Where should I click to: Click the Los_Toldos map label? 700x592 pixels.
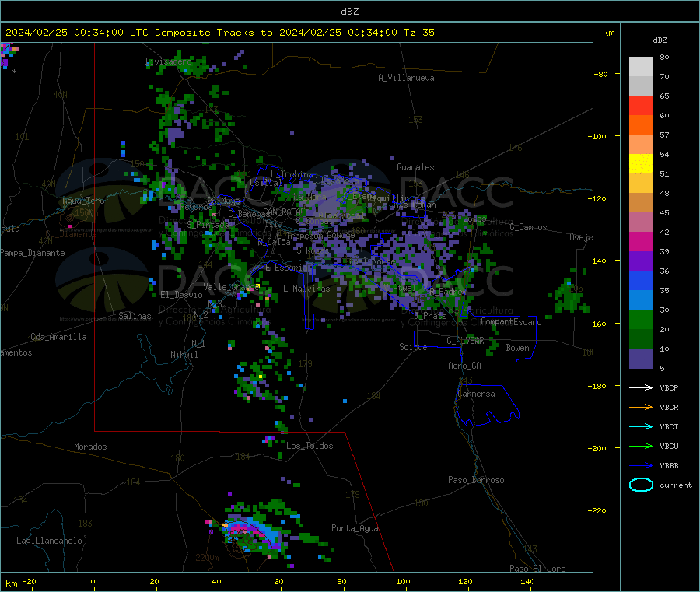pos(310,446)
